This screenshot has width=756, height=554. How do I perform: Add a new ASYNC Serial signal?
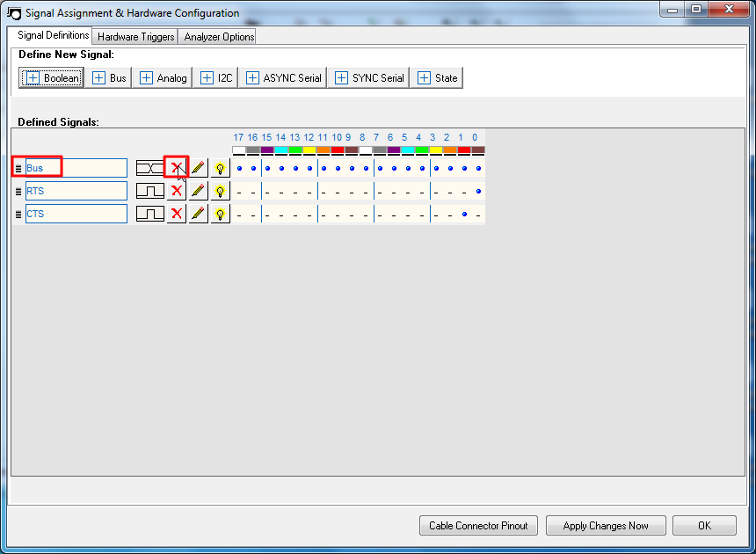pos(283,77)
